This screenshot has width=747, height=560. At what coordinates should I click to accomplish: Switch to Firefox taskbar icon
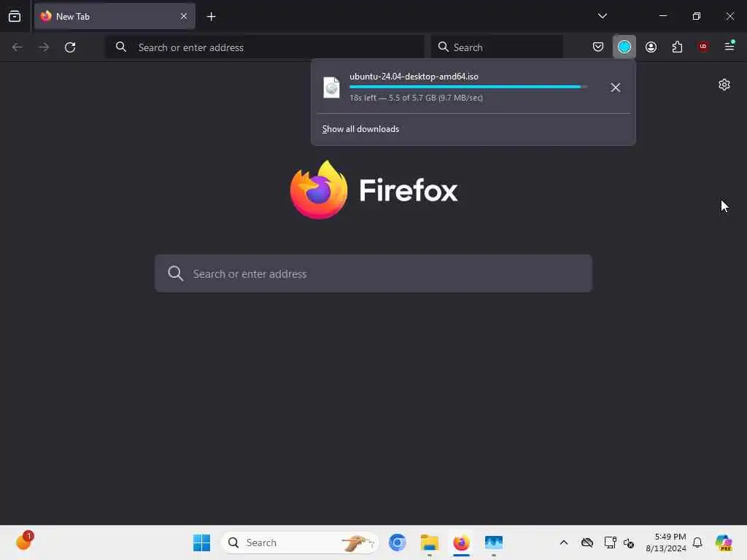click(461, 542)
